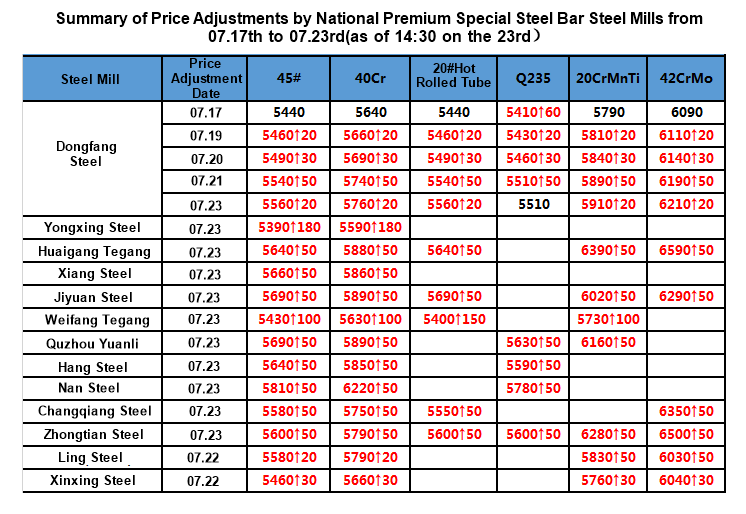Select the Zhongtian Steel row label

(92, 435)
